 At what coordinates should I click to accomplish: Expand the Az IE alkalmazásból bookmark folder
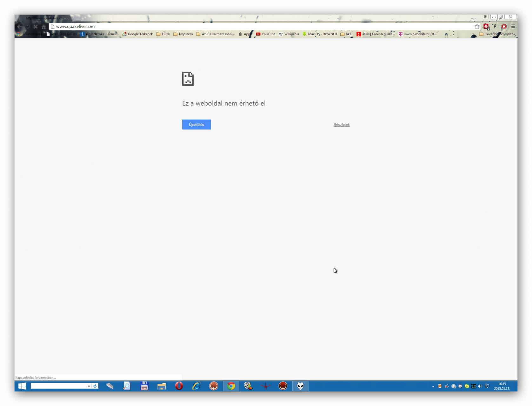point(215,34)
